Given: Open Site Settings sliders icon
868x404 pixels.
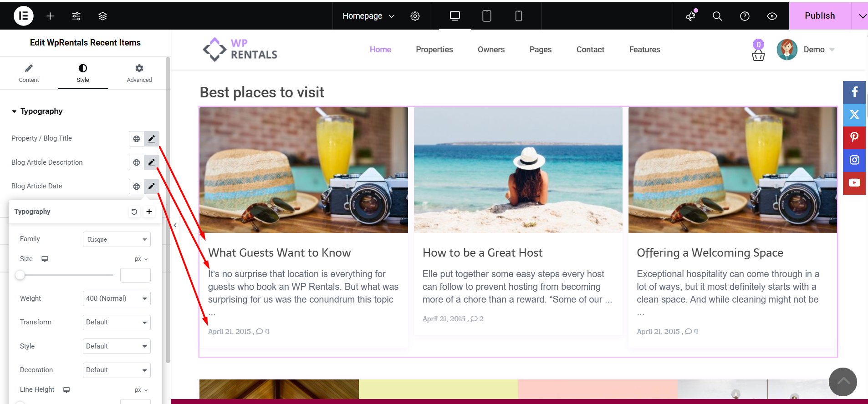Looking at the screenshot, I should click(77, 16).
